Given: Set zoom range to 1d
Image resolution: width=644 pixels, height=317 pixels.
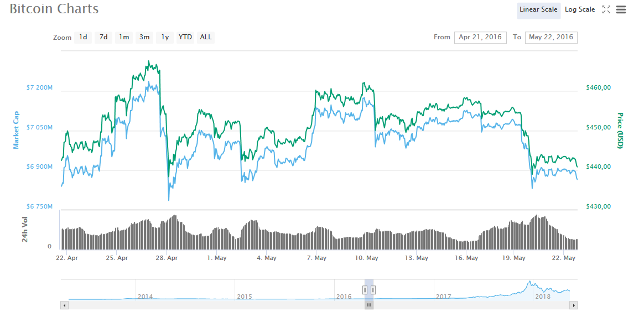Looking at the screenshot, I should 83,38.
